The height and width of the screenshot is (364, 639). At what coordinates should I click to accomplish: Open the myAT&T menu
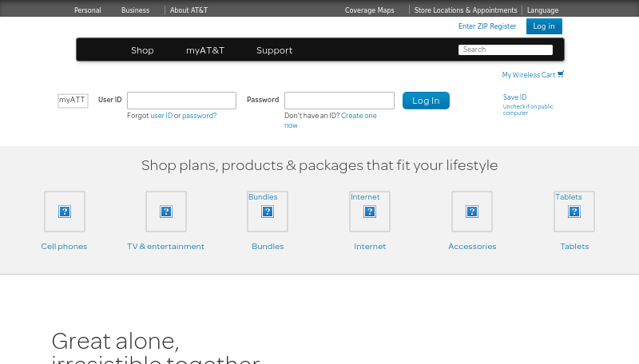205,50
